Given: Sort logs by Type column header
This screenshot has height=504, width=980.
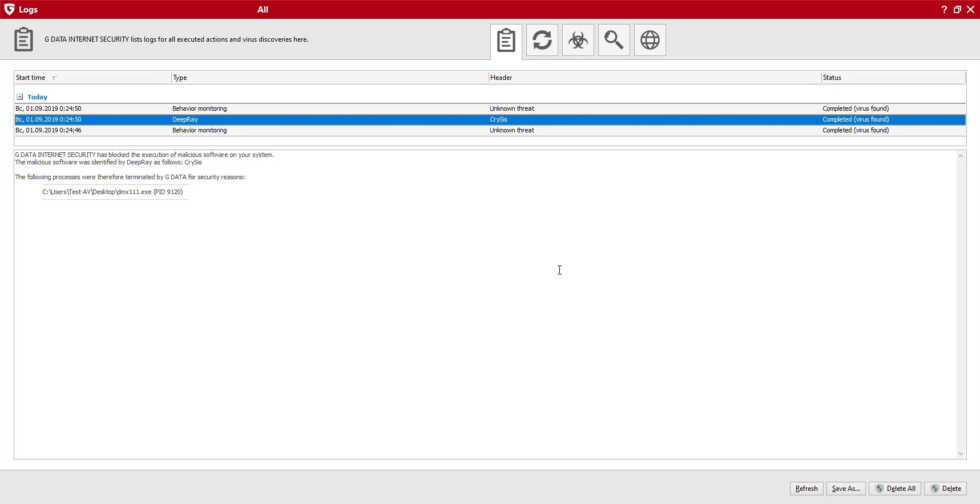Looking at the screenshot, I should click(x=330, y=78).
